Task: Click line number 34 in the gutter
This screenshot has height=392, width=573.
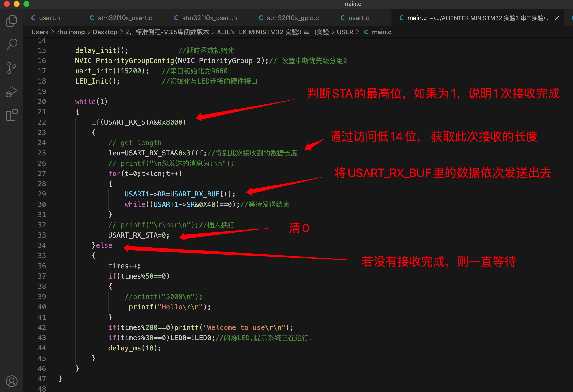Action: (42, 245)
